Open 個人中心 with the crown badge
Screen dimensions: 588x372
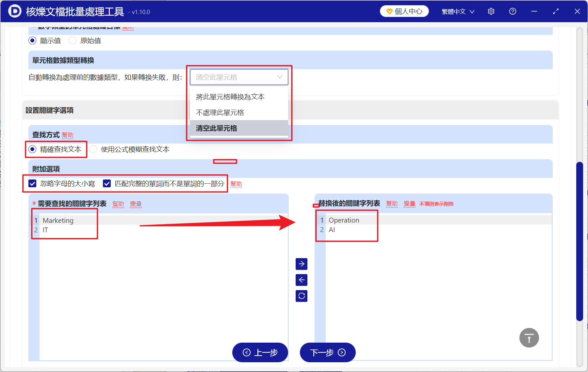coord(404,11)
